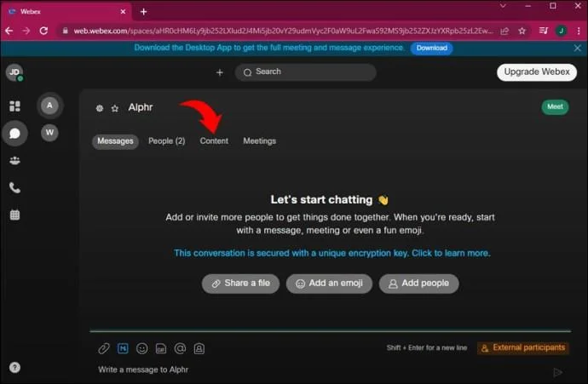Send the message with arrow icon
Screen dimensions: 588x384
pos(557,372)
